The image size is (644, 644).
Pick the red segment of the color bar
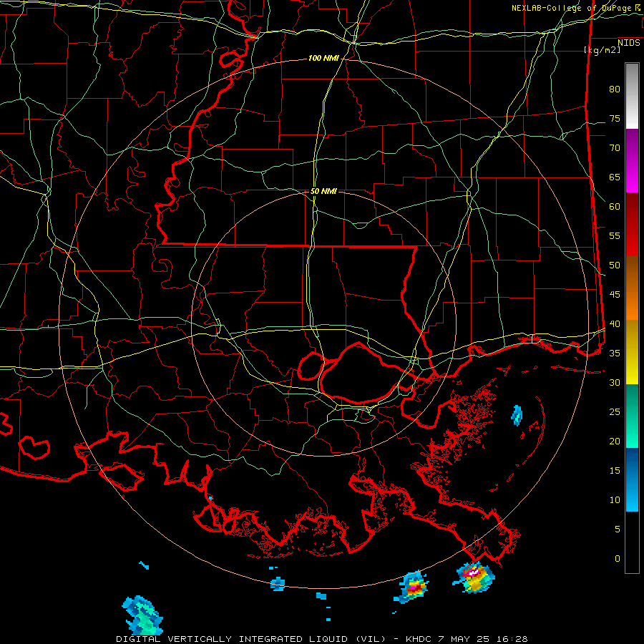[x=632, y=225]
